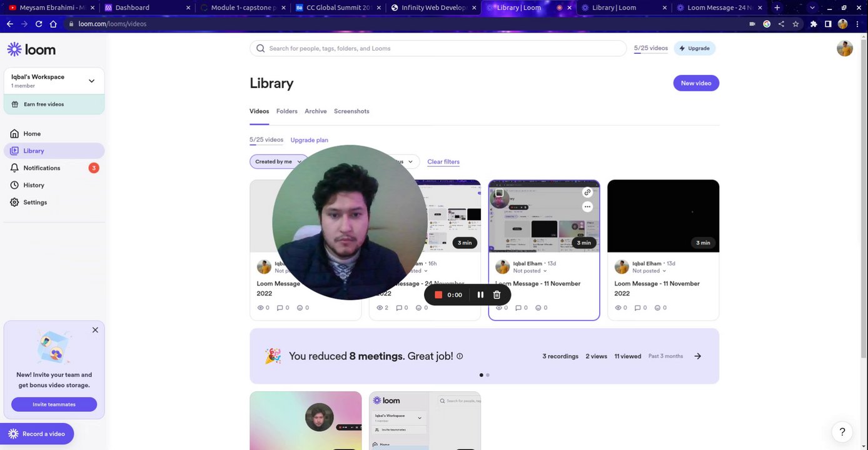Screen dimensions: 868x450
Task: Switch to the Folders tab
Action: (x=287, y=111)
